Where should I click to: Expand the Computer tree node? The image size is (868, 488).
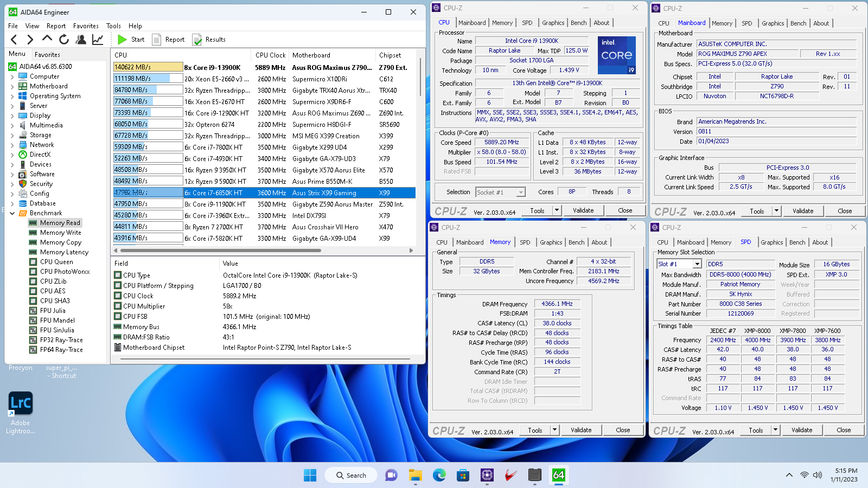click(x=12, y=76)
